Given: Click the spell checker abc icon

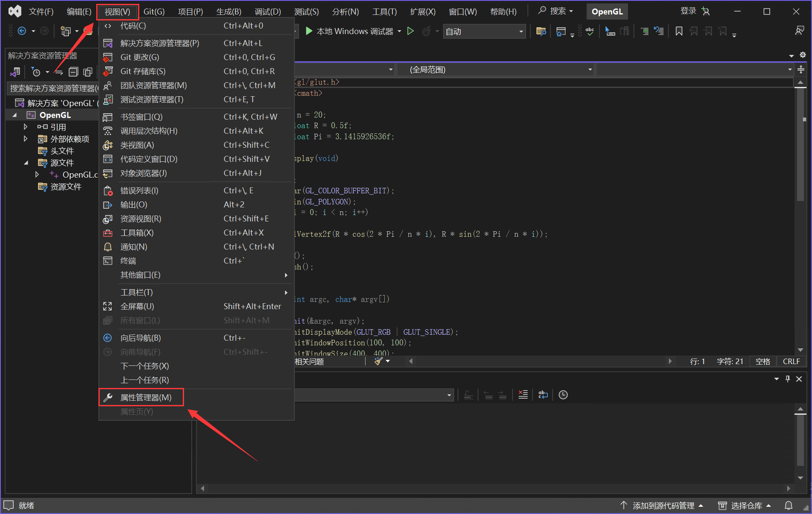Looking at the screenshot, I should tap(590, 31).
